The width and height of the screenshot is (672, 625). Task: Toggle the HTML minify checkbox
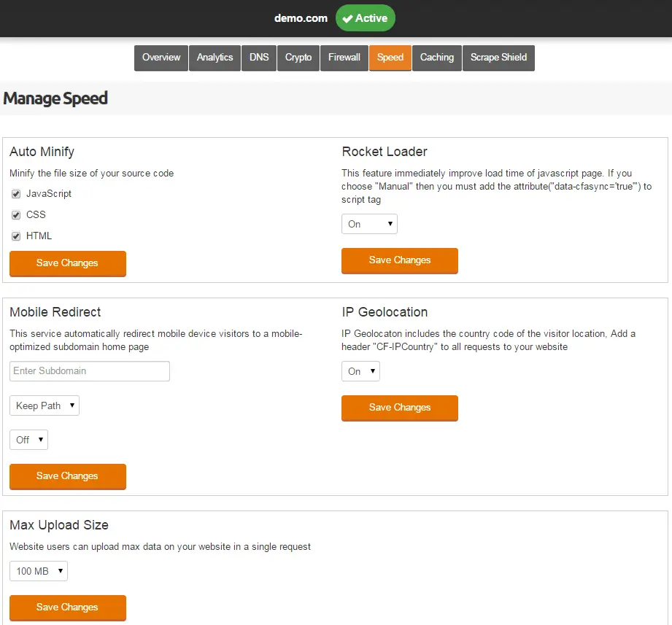coord(16,236)
